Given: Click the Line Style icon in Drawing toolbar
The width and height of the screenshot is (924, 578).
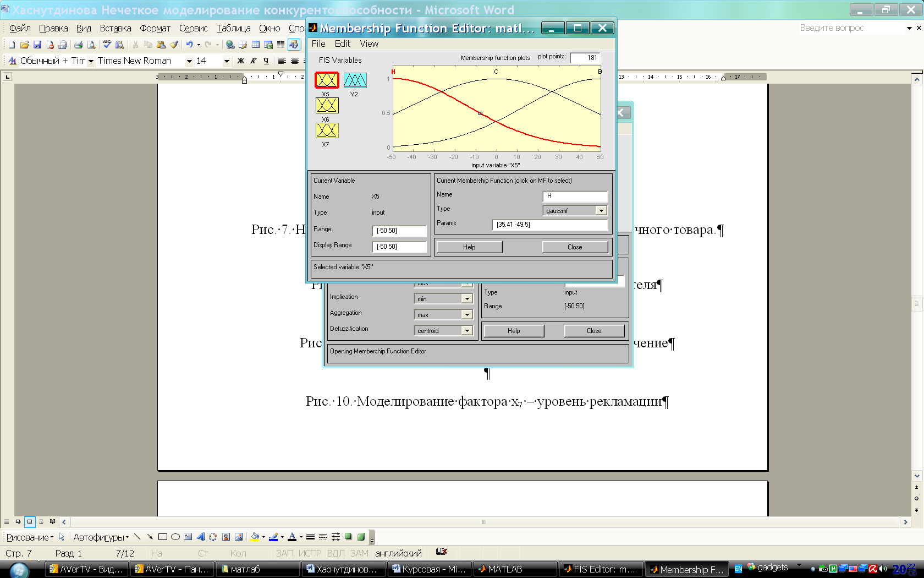Looking at the screenshot, I should point(310,537).
